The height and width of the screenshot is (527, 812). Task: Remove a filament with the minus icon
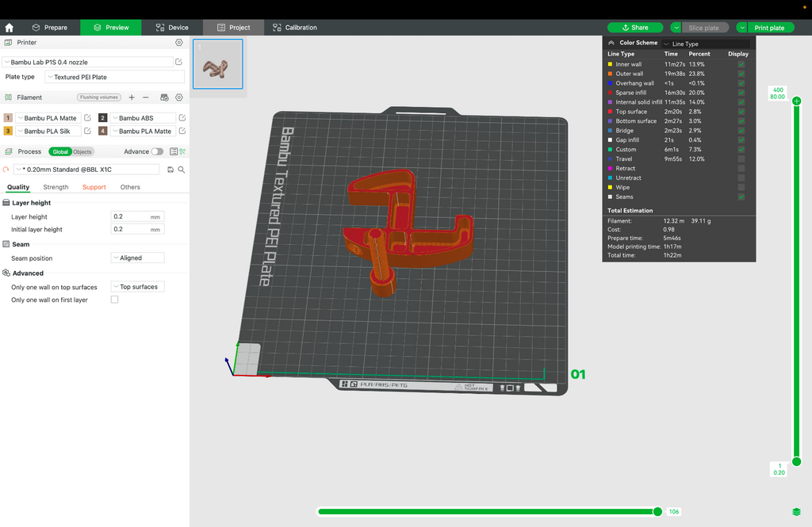(146, 97)
